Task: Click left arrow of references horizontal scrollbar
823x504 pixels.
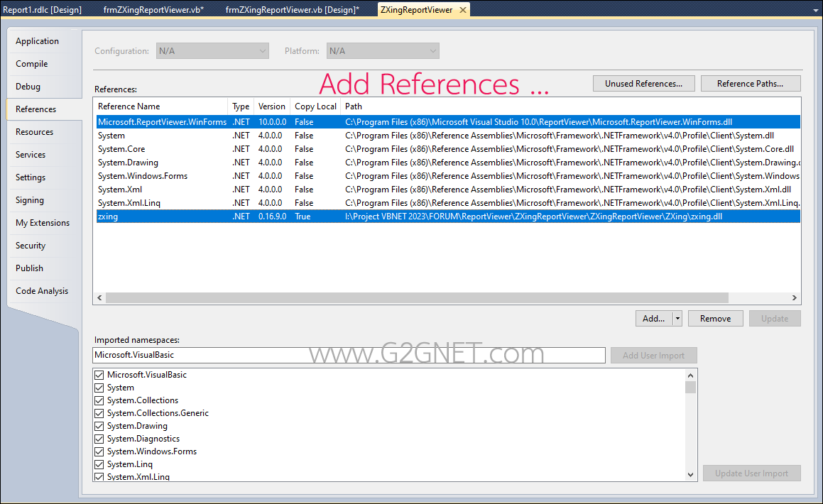Action: pos(99,298)
